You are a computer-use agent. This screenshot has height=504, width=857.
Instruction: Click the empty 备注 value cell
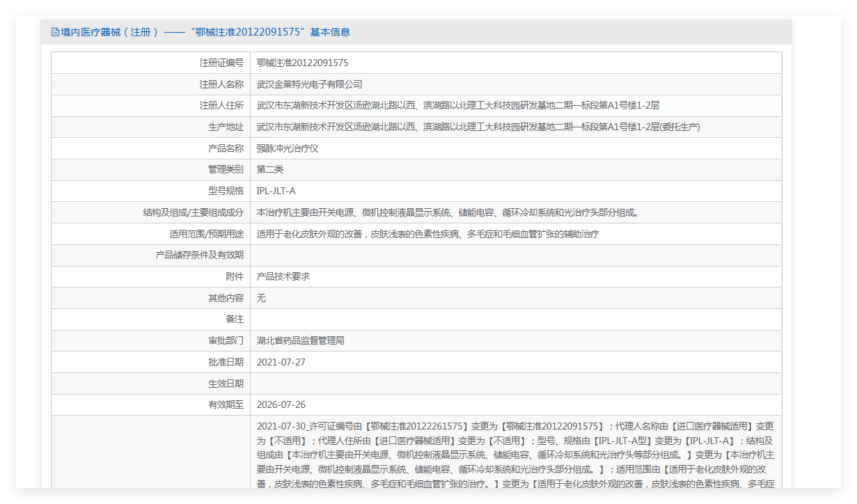point(515,320)
